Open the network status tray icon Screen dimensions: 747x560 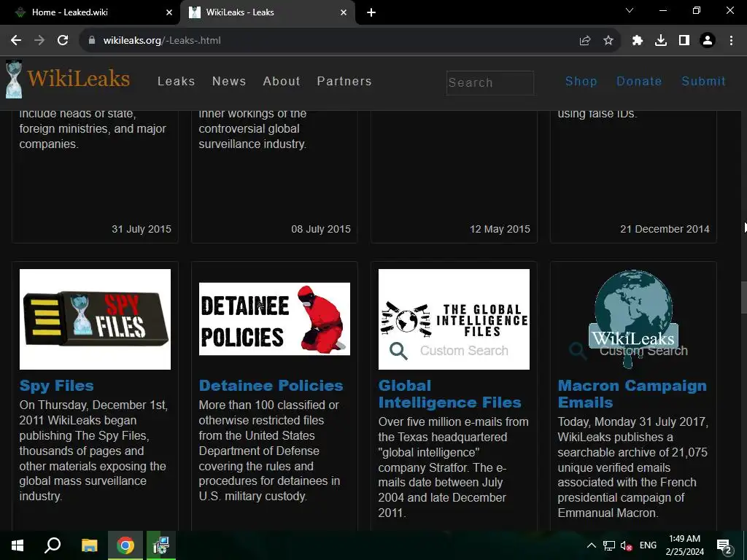click(609, 545)
